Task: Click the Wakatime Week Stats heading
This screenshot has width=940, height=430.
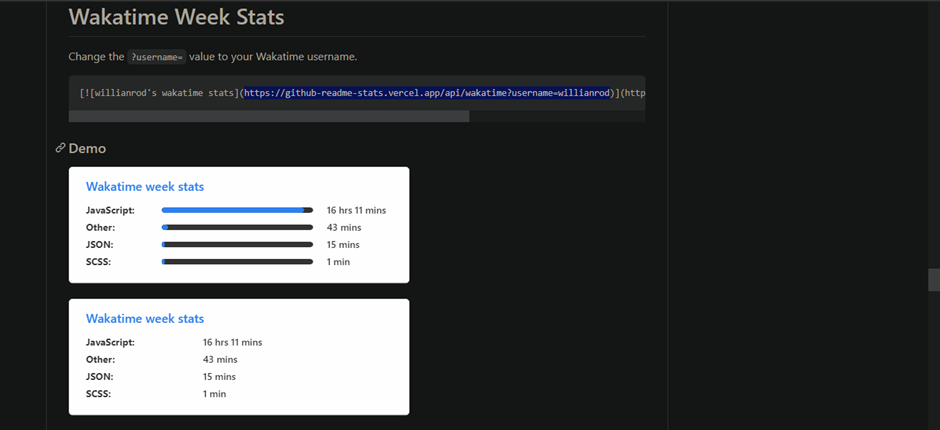Action: point(176,17)
